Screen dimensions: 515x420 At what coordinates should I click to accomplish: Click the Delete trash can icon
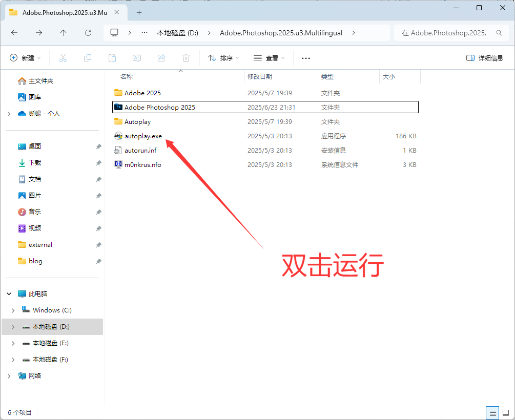[186, 58]
